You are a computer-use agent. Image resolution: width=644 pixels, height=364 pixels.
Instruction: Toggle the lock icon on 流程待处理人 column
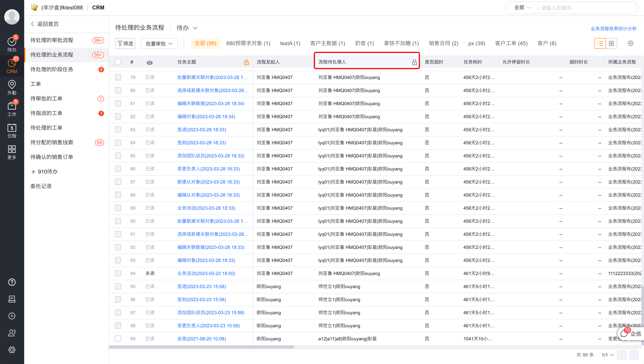coord(414,62)
